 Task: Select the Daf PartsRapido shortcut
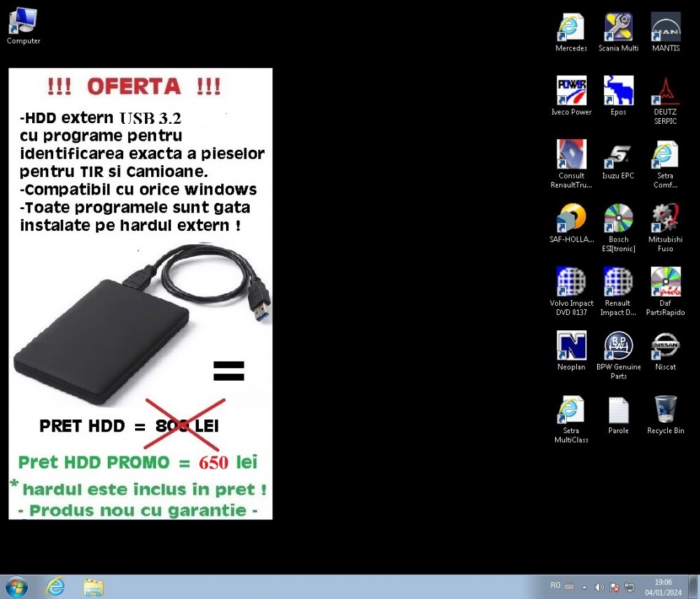click(x=665, y=292)
